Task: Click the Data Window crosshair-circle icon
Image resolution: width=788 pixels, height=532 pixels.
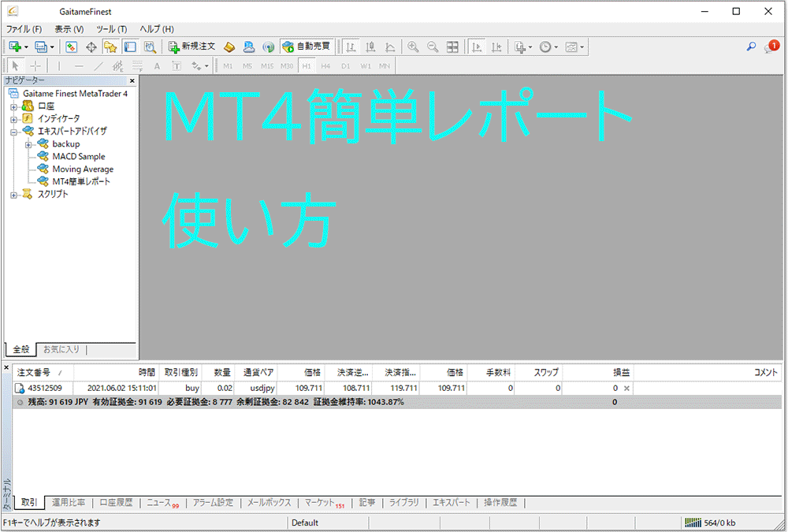Action: pyautogui.click(x=91, y=47)
